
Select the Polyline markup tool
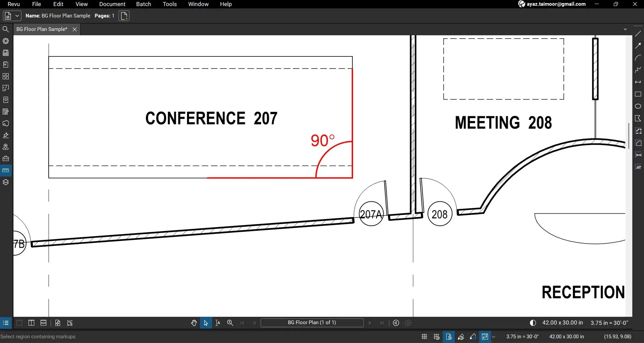(638, 70)
